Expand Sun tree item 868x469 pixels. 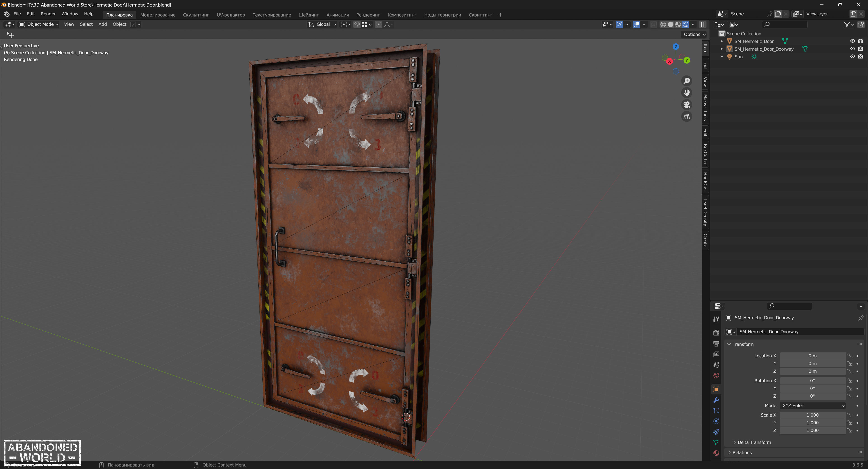coord(722,57)
